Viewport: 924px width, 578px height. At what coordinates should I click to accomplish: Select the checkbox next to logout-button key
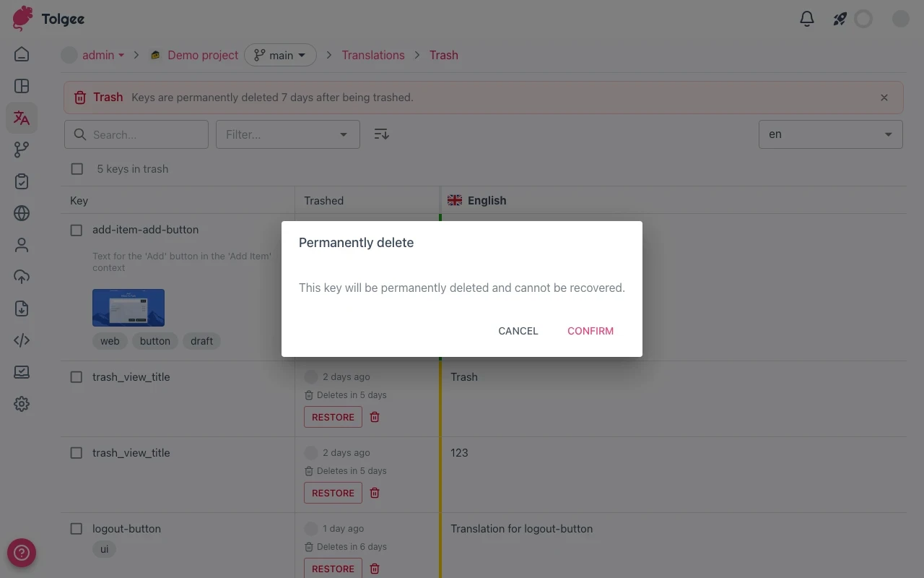pyautogui.click(x=76, y=528)
